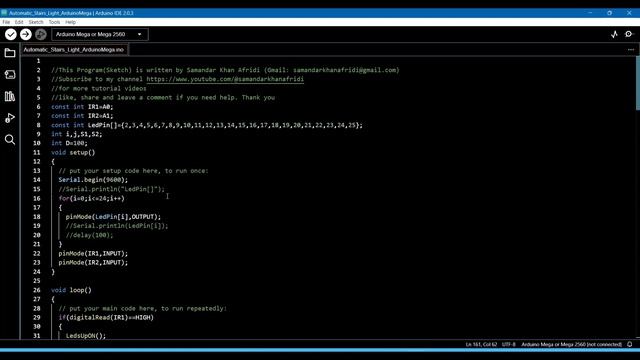Click line number 11 in gutter

point(37,153)
